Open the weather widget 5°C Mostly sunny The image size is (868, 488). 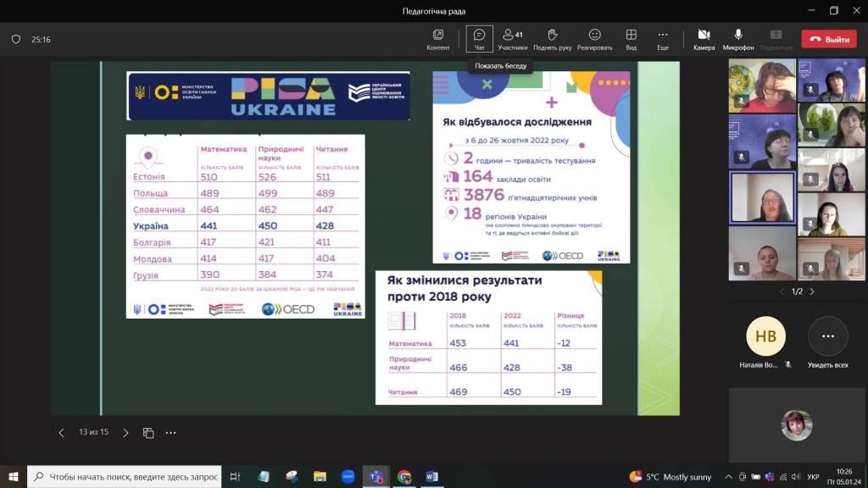(670, 476)
